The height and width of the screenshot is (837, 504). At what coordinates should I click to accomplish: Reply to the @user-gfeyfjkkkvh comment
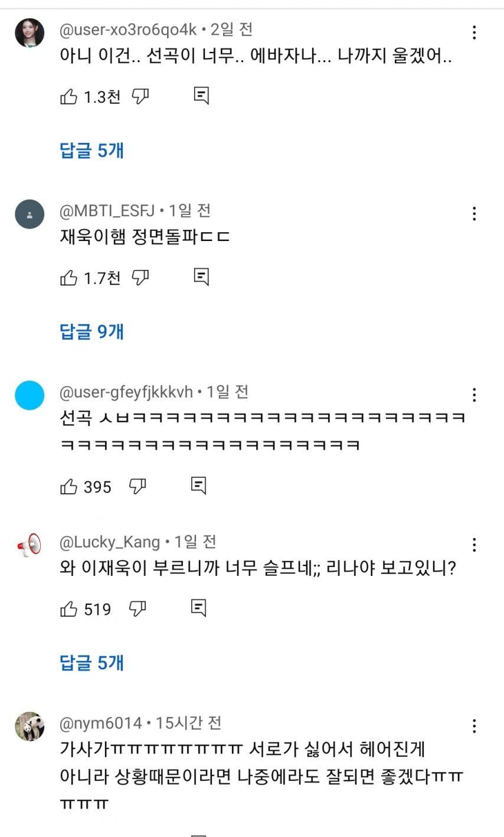click(199, 486)
